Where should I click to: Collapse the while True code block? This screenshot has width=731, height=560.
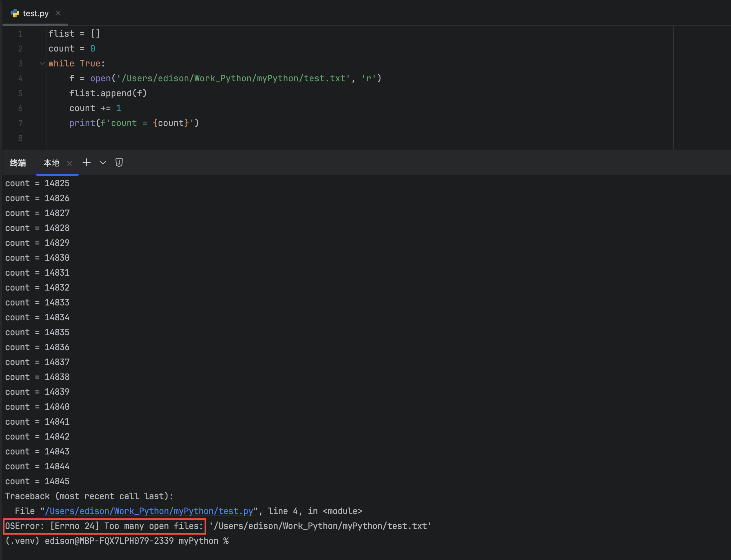click(x=42, y=63)
